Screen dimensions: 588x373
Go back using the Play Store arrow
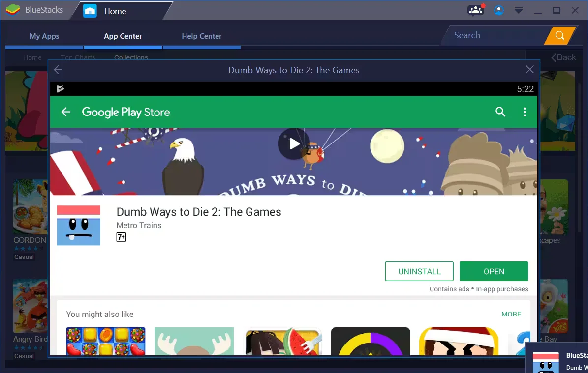[65, 112]
